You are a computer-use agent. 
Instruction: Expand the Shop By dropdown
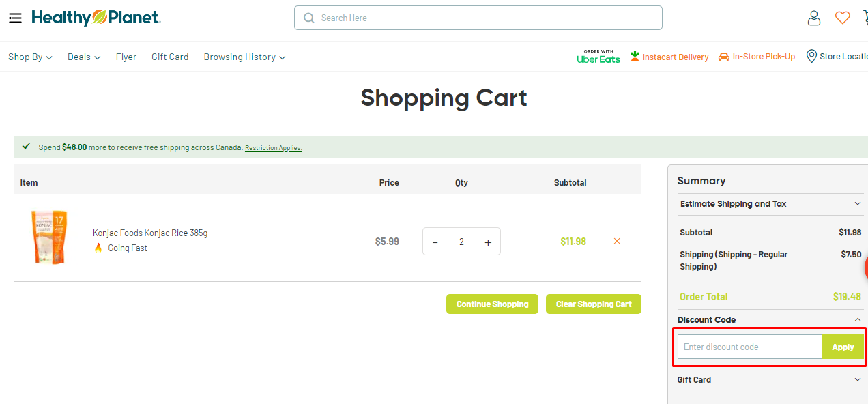click(30, 57)
